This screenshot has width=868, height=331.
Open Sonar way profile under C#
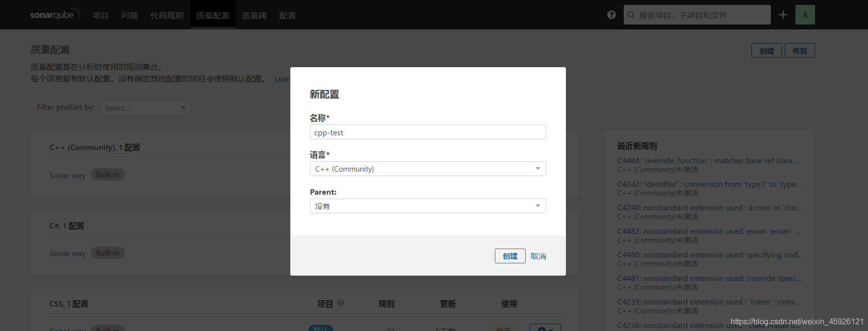(68, 253)
